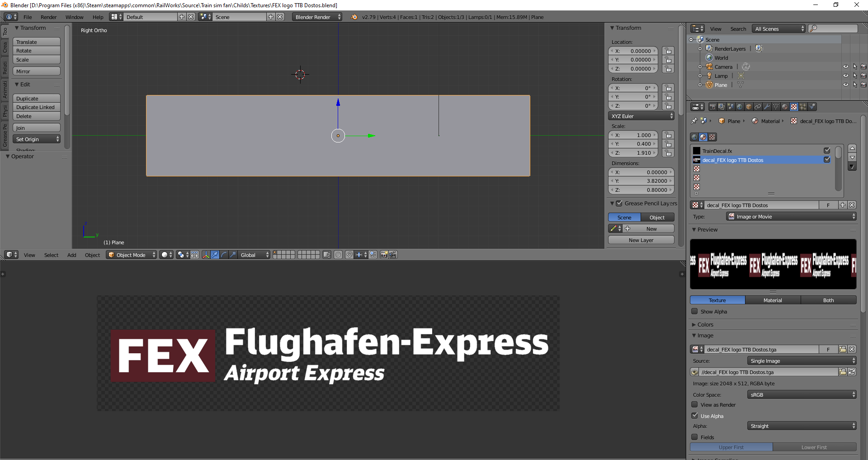The width and height of the screenshot is (868, 460).
Task: Open the Help menu
Action: pyautogui.click(x=98, y=17)
